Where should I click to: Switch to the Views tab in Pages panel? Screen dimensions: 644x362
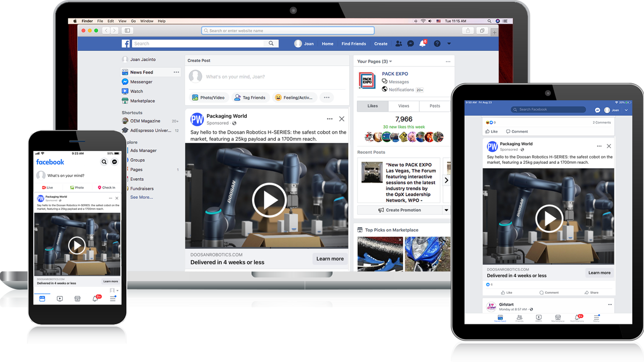[x=404, y=106]
